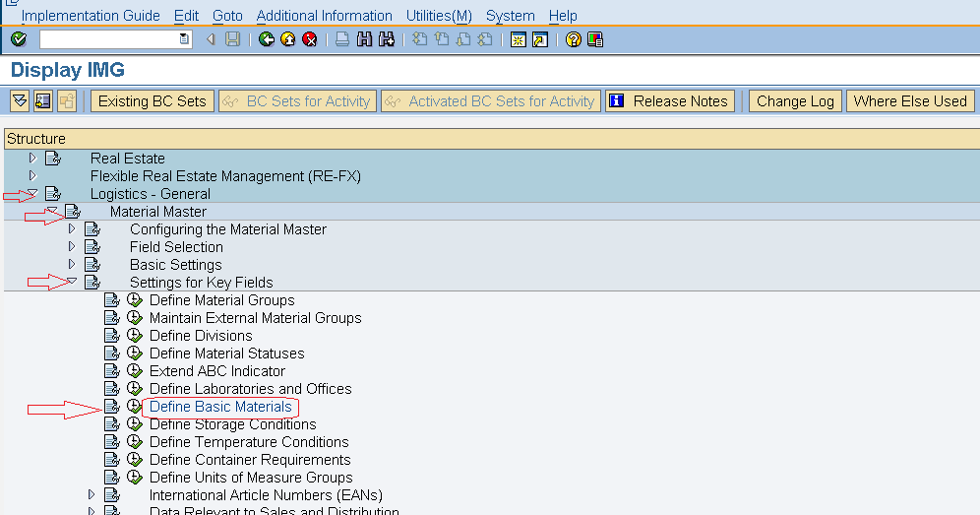
Task: Execute the Define Temperature Conditions activity icon
Action: click(x=135, y=441)
